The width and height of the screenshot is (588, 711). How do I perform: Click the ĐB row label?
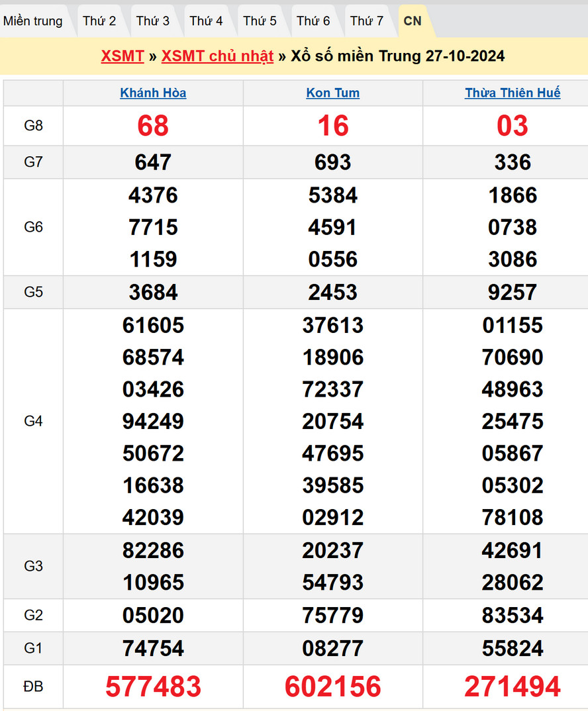33,687
